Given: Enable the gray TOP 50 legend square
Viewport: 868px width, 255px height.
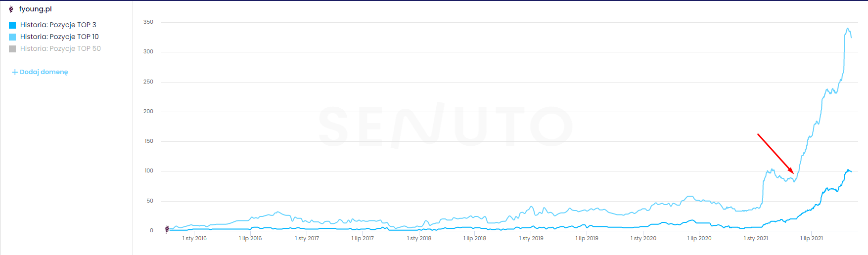Looking at the screenshot, I should [x=12, y=49].
